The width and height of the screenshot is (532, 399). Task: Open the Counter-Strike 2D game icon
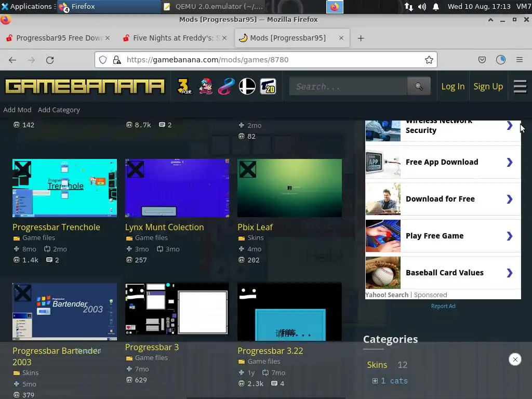coord(268,86)
